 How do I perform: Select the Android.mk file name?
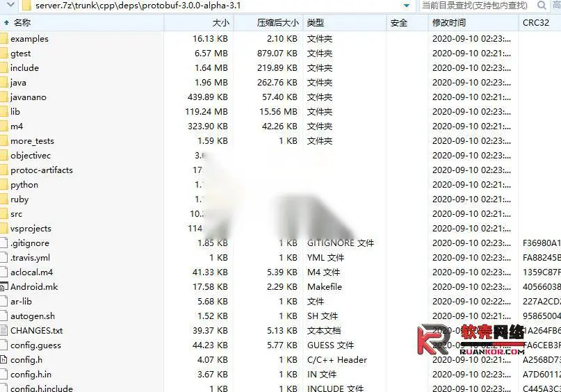point(34,287)
